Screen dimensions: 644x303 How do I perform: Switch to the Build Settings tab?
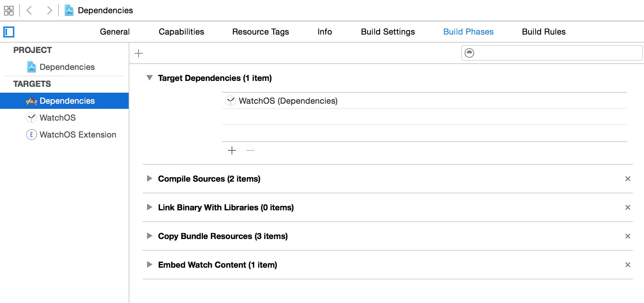click(388, 32)
